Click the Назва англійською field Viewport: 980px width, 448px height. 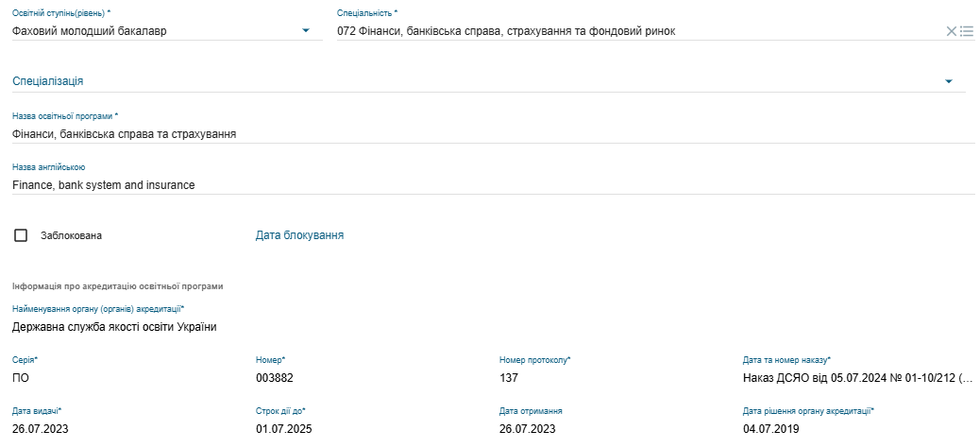pyautogui.click(x=493, y=185)
